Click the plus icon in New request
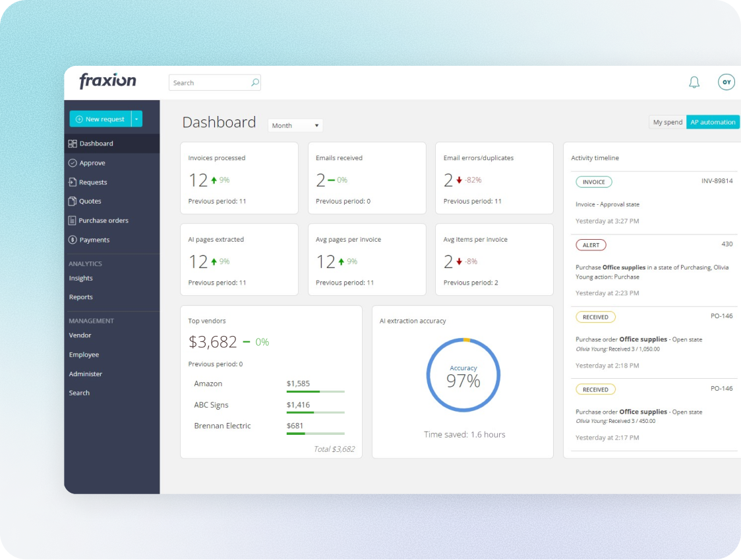741x560 pixels. (x=79, y=119)
